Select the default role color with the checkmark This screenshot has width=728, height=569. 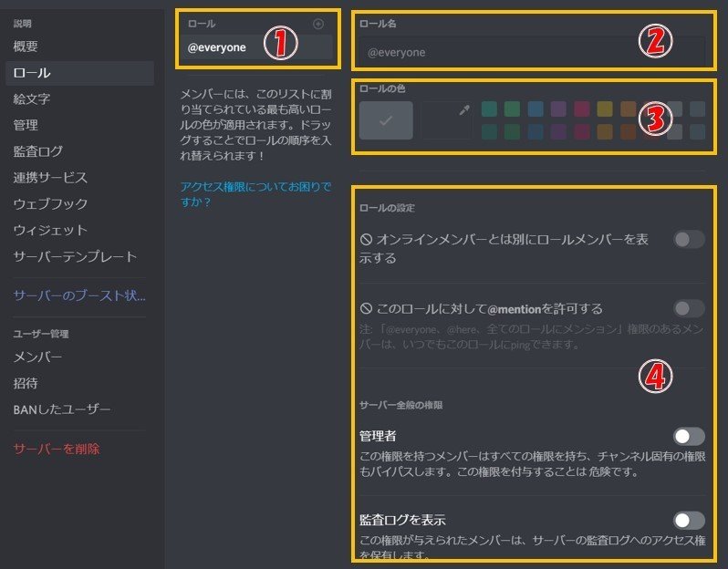tap(386, 120)
